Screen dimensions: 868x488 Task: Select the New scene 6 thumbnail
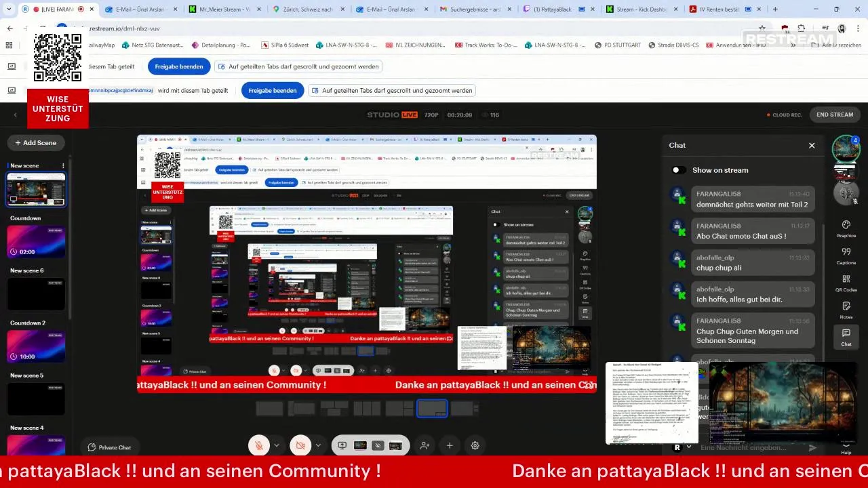[37, 293]
